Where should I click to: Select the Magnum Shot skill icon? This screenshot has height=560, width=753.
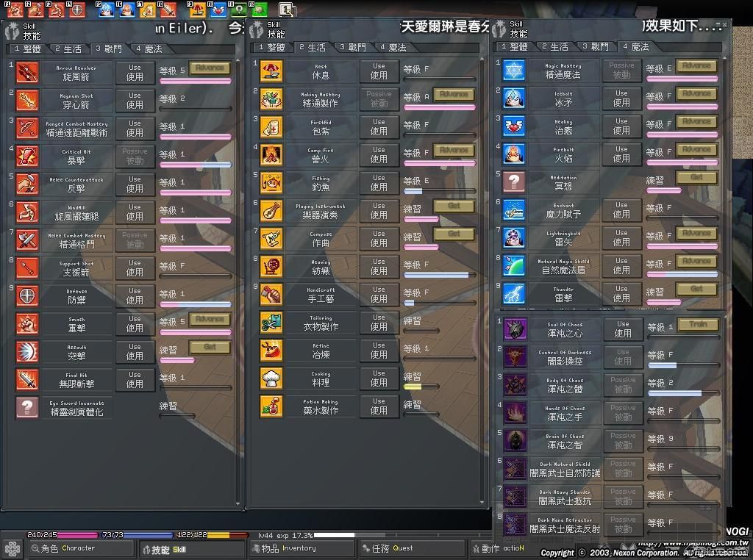click(x=27, y=100)
